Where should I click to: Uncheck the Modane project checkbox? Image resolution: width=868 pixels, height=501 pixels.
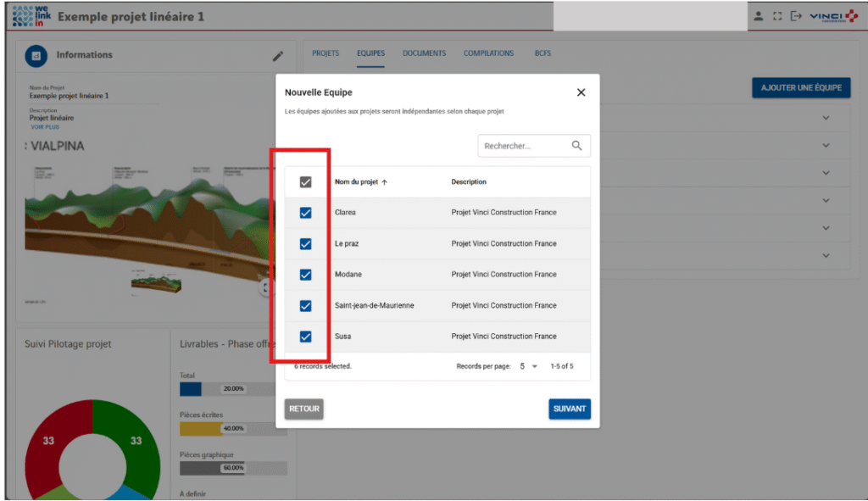(x=306, y=275)
